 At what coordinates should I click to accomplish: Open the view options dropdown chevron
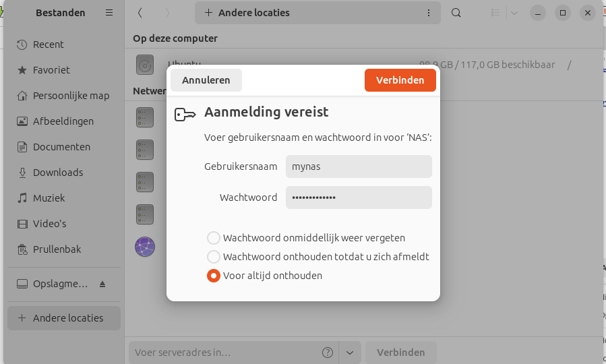coord(514,13)
